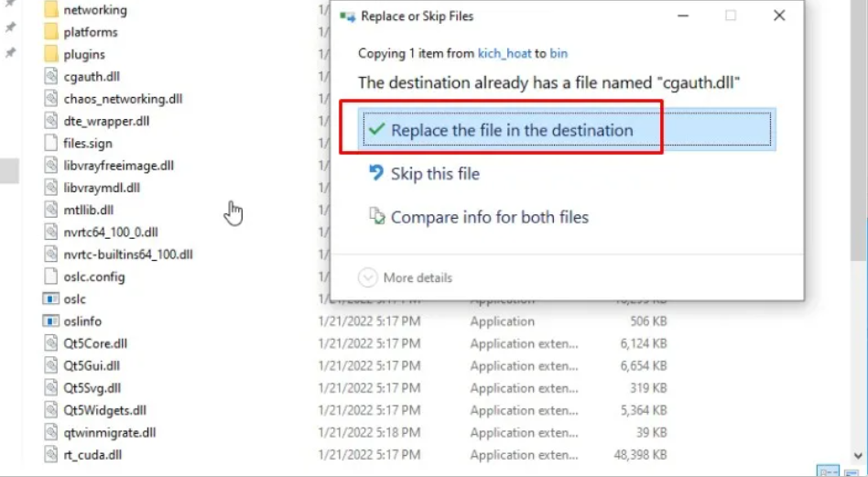Expand More details in the dialog
Screen dimensions: 868x477
[406, 277]
